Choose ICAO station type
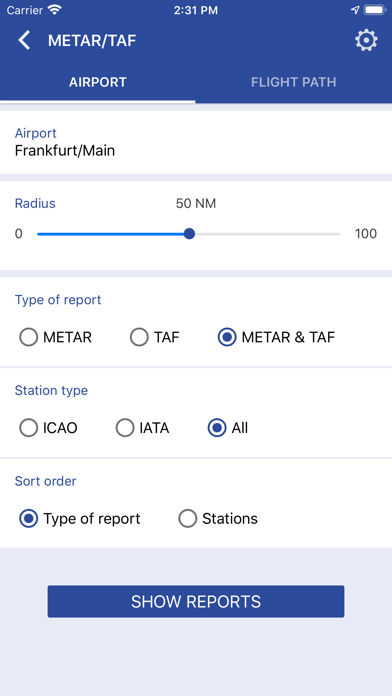This screenshot has width=392, height=696. click(x=48, y=428)
